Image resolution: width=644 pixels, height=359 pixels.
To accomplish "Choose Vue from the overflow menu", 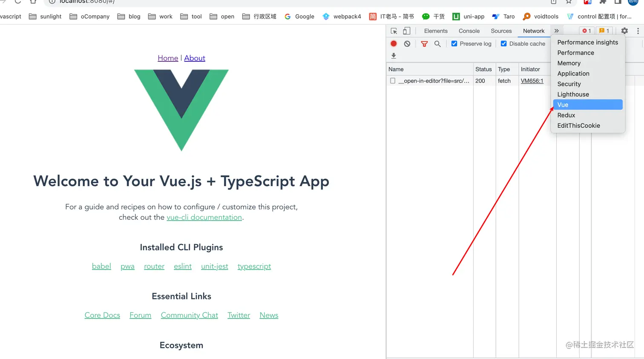I will 588,105.
